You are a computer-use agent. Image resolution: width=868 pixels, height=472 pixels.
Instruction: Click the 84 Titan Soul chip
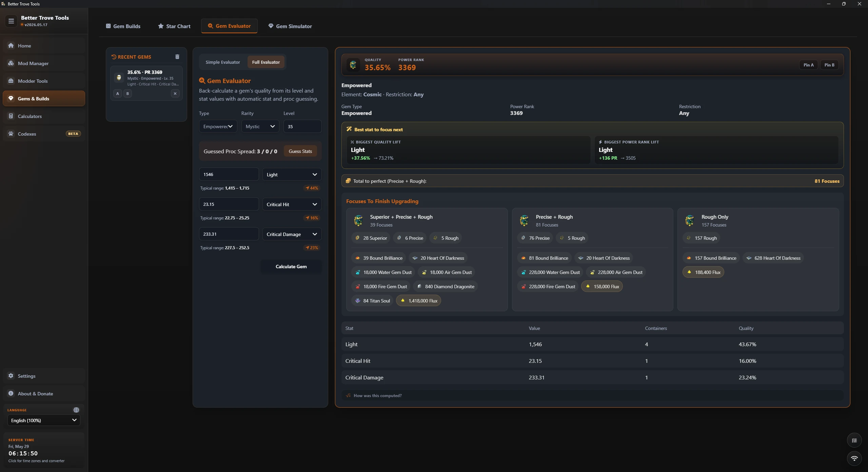(372, 301)
